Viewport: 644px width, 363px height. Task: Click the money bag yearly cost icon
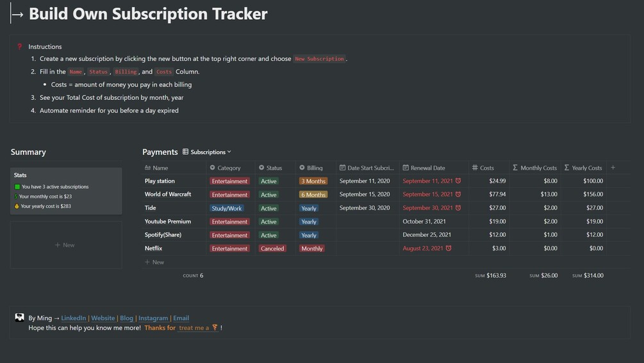pos(17,206)
